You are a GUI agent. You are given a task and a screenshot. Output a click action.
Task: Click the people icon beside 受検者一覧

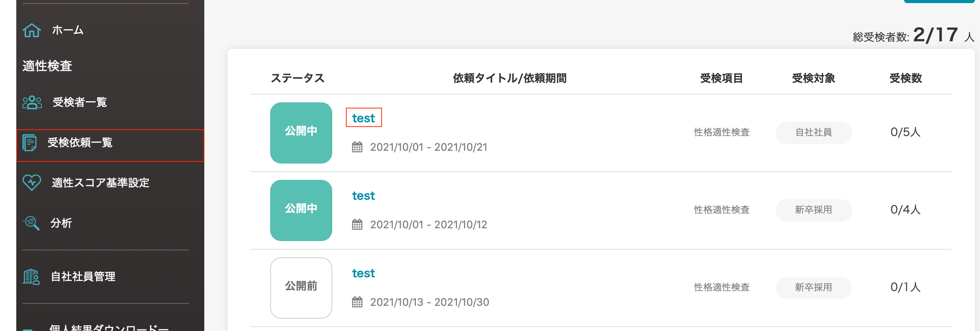(31, 102)
